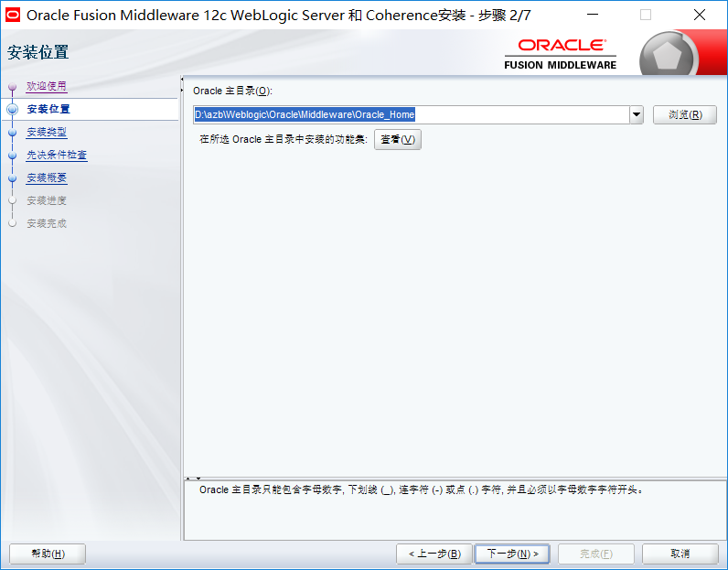Go to the 安装类型 step link

coord(47,132)
